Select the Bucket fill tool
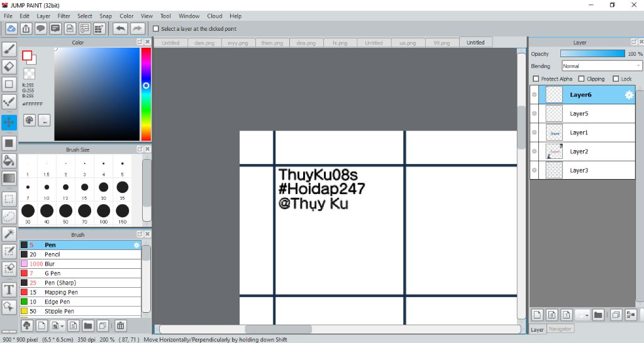 (9, 160)
